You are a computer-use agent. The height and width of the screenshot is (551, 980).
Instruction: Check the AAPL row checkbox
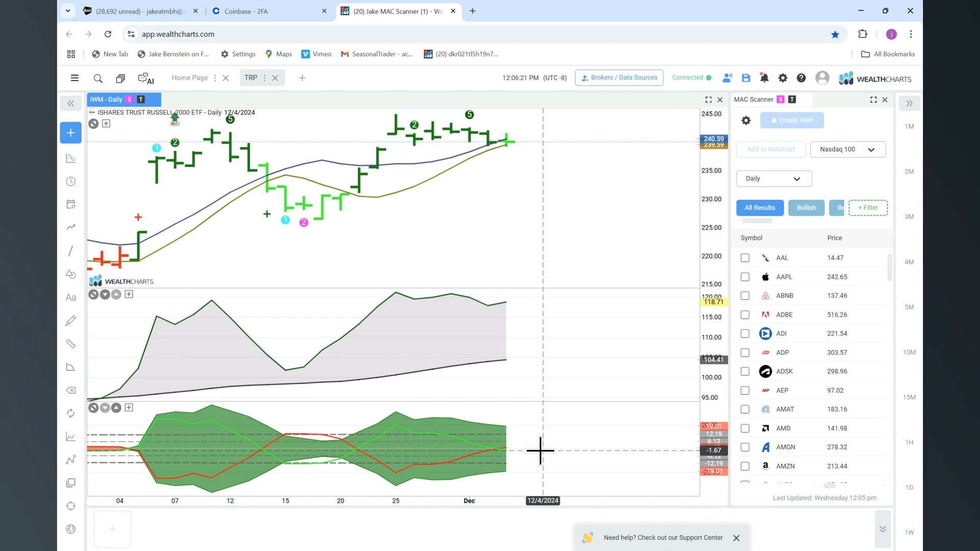[745, 277]
